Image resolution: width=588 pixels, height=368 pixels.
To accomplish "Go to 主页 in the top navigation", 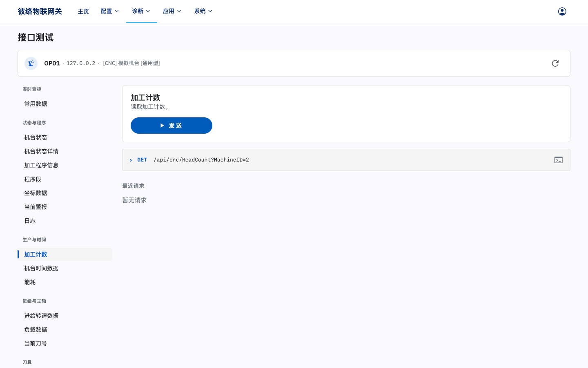I will pos(83,11).
